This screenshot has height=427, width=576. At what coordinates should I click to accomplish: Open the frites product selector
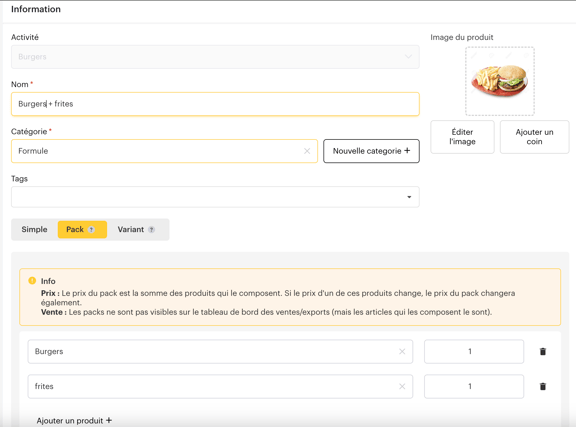[220, 386]
